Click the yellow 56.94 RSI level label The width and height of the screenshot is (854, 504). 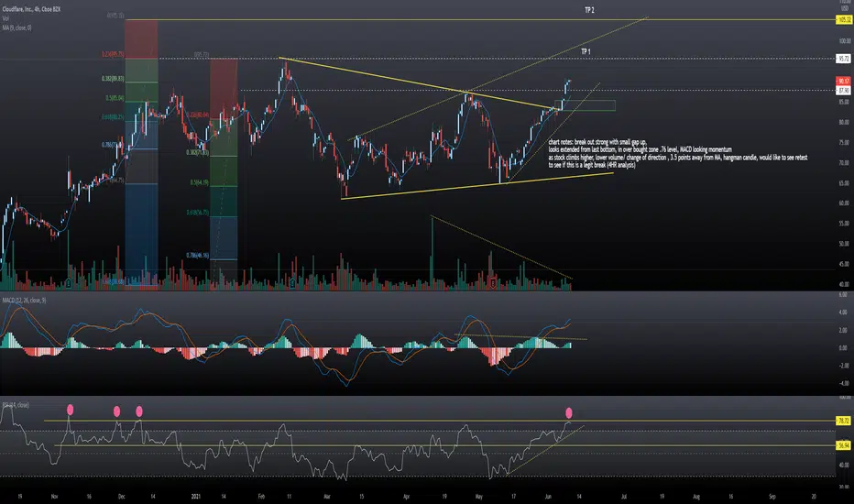(844, 445)
